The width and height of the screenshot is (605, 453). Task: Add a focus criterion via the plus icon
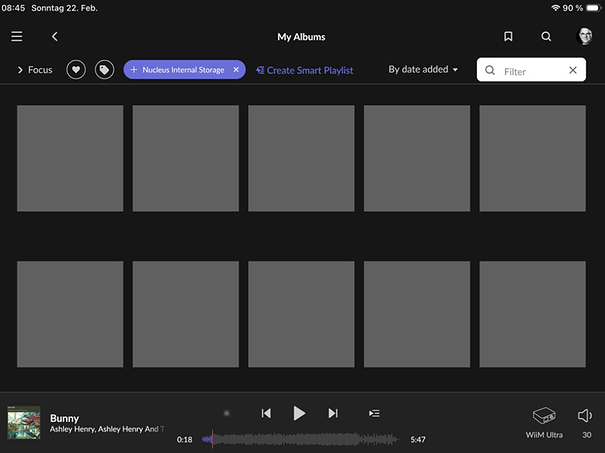click(134, 70)
